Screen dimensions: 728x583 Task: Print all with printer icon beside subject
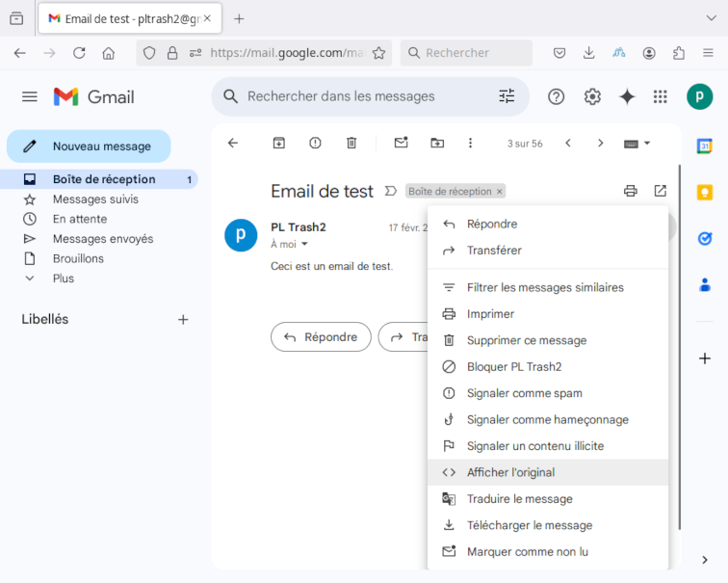[631, 191]
